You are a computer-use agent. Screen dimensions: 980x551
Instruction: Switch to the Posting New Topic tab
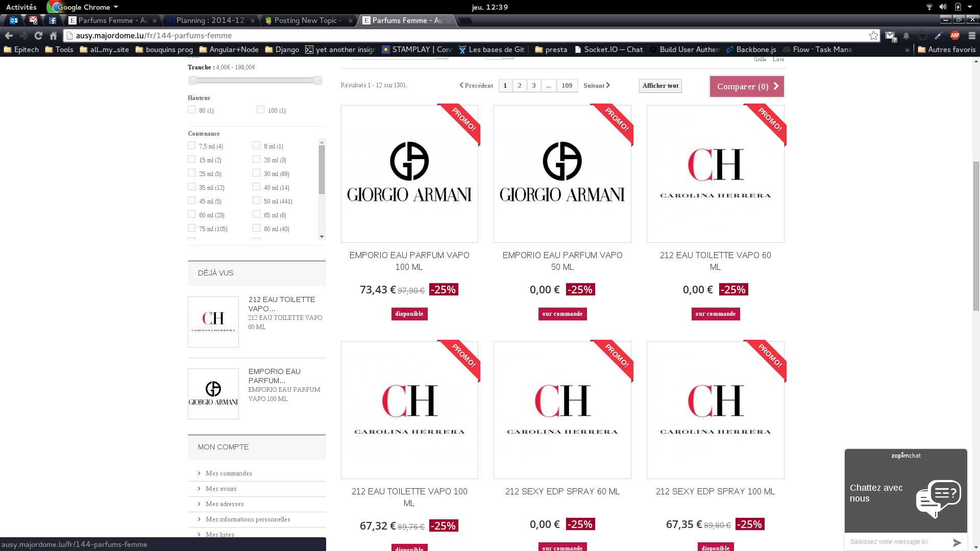pyautogui.click(x=308, y=20)
